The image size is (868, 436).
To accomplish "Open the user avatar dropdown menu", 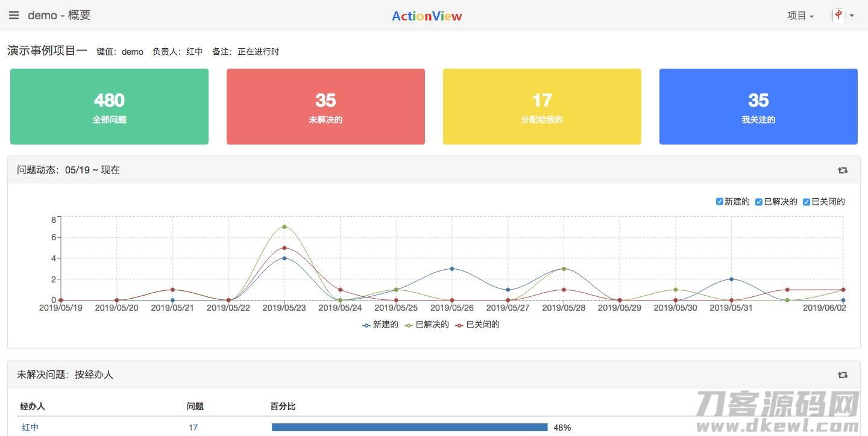I will [843, 16].
